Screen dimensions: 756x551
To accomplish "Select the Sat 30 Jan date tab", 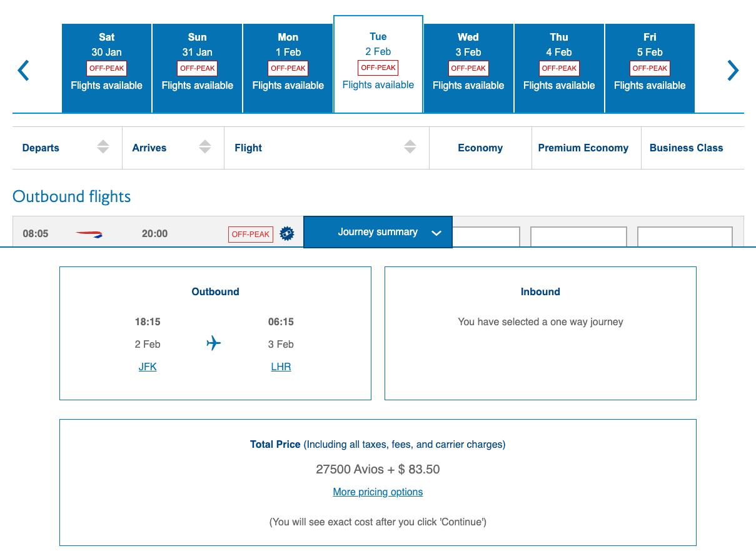I will coord(106,68).
